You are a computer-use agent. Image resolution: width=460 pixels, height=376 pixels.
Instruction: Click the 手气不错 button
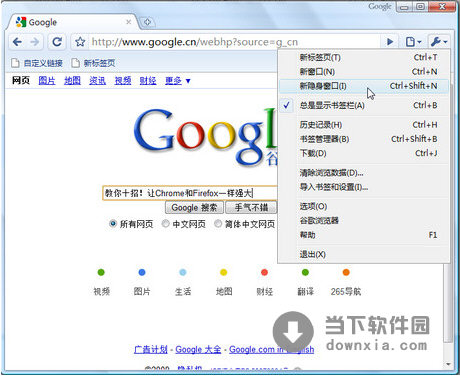tap(251, 208)
